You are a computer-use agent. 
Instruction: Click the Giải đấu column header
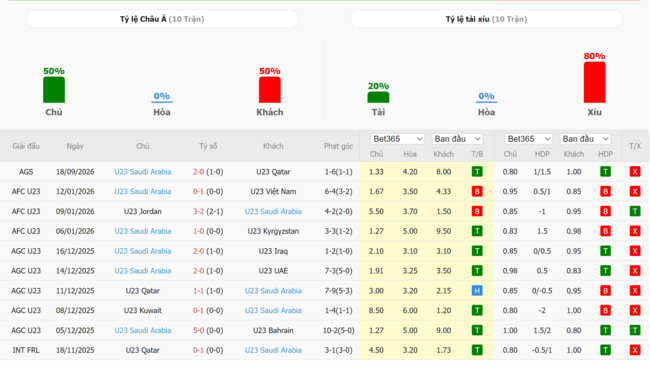click(26, 146)
